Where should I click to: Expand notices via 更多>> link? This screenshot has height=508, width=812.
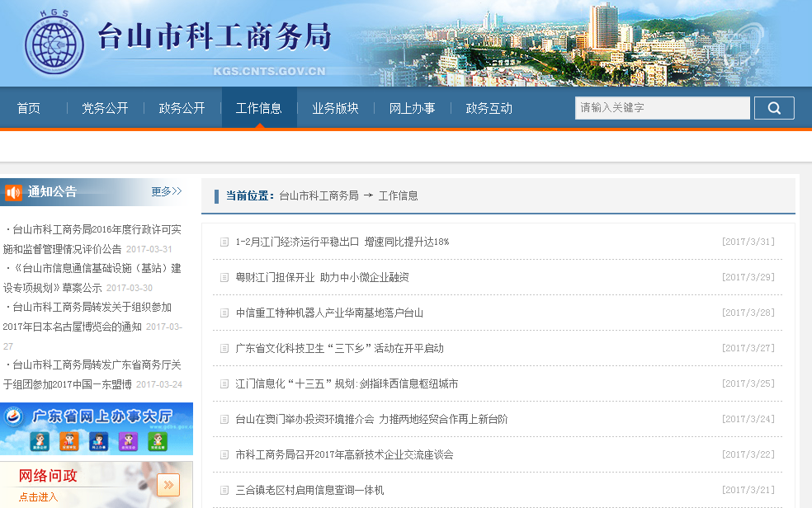tap(166, 191)
